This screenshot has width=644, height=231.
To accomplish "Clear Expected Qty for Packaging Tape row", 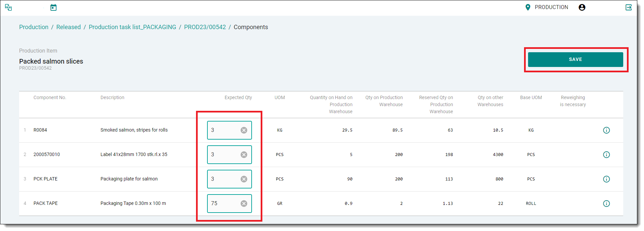I will 244,204.
